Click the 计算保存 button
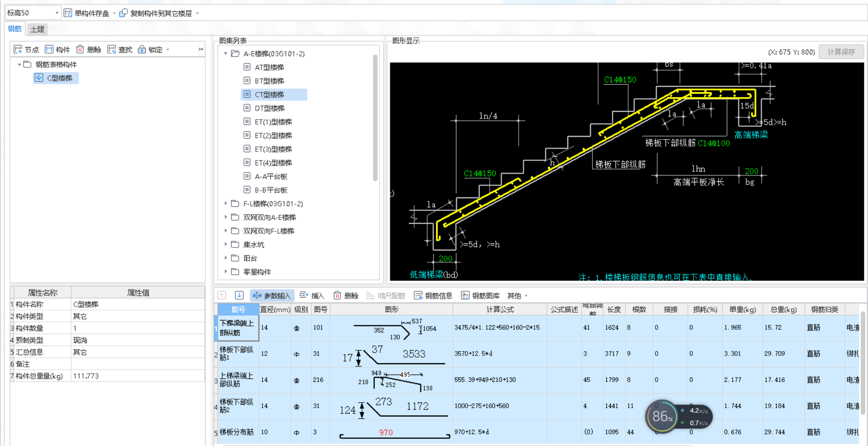Viewport: 868px width, 446px height. point(841,52)
